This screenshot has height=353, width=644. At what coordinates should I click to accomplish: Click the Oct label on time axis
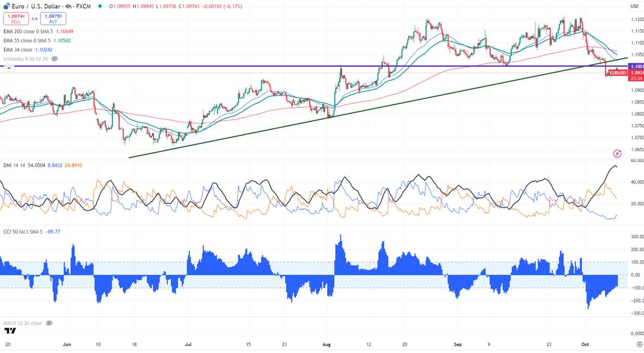(x=585, y=344)
